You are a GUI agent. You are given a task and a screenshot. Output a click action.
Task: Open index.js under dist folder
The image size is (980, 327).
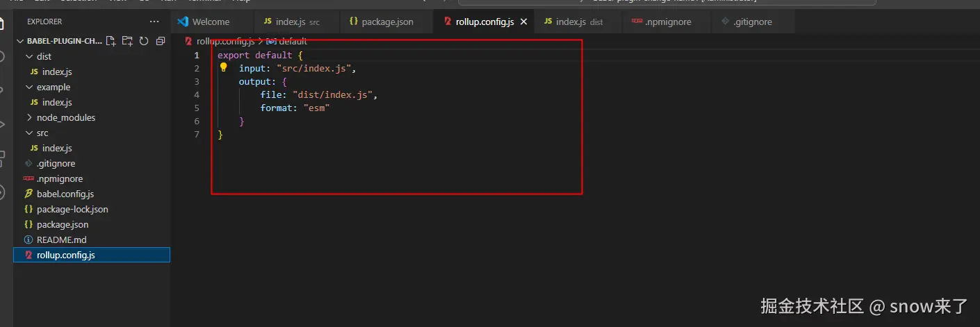[92, 72]
